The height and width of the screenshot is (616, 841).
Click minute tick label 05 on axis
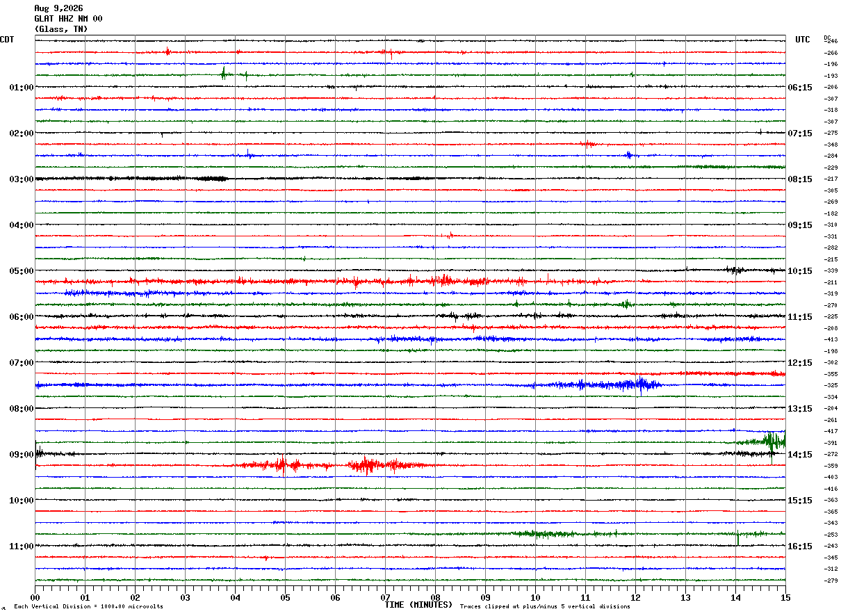coord(285,597)
